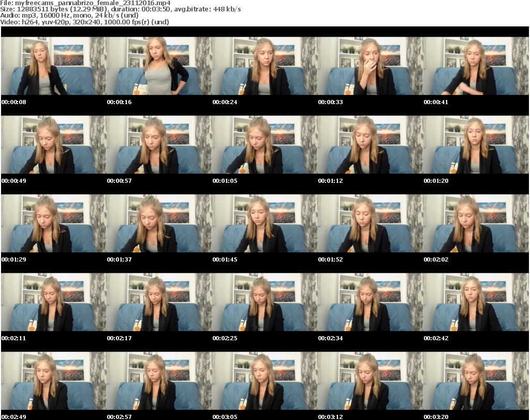Click the timestamp text '00:01:05'
Viewport: 530px width, 420px height.
click(x=225, y=181)
